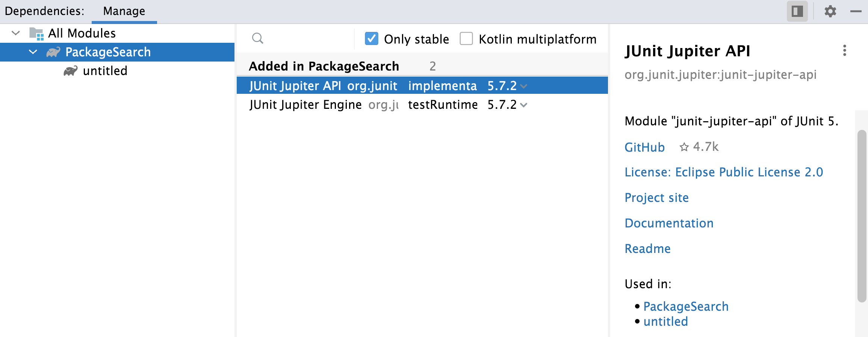Switch to the Manage tab

(x=124, y=11)
